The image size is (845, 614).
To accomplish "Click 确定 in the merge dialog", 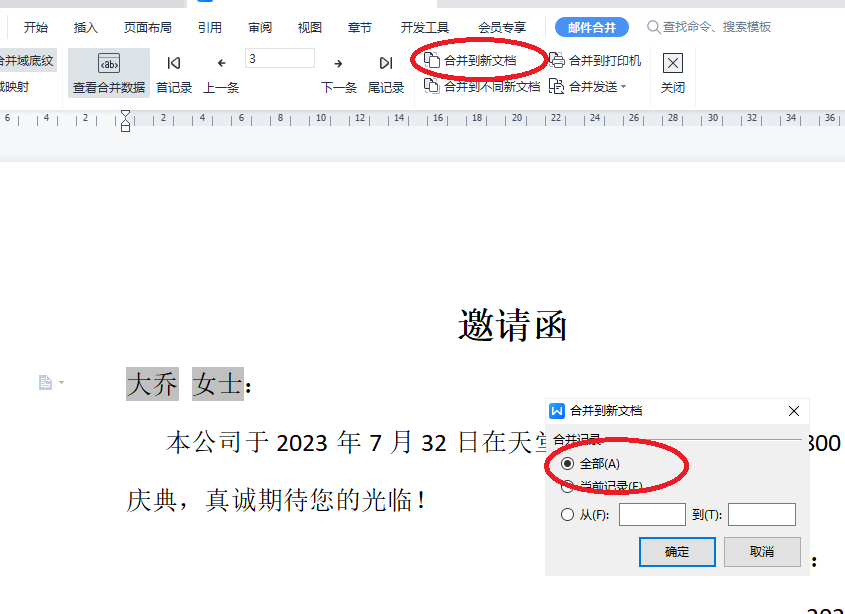I will (x=677, y=551).
